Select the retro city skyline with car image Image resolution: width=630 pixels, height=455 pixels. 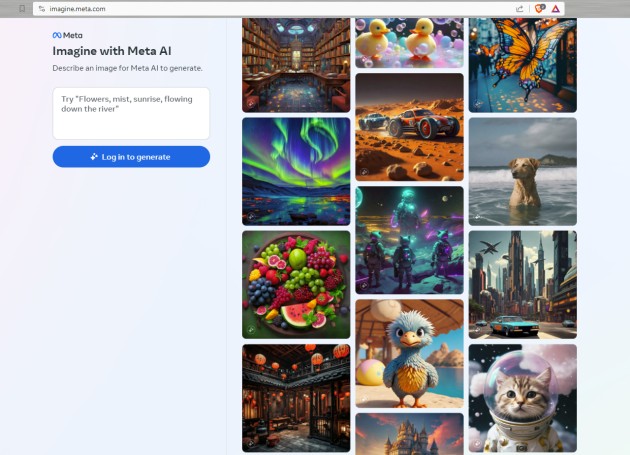point(523,285)
